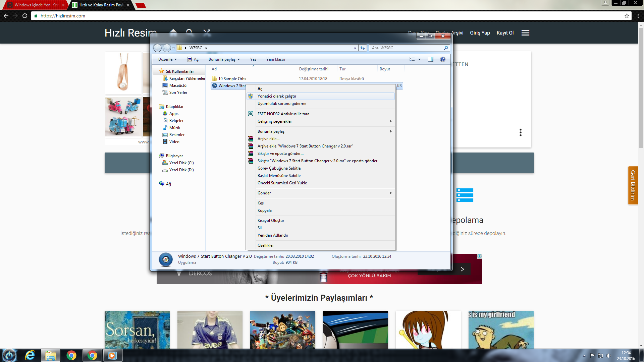Click the Explorer back navigation arrow
Image resolution: width=644 pixels, height=362 pixels.
tap(157, 48)
